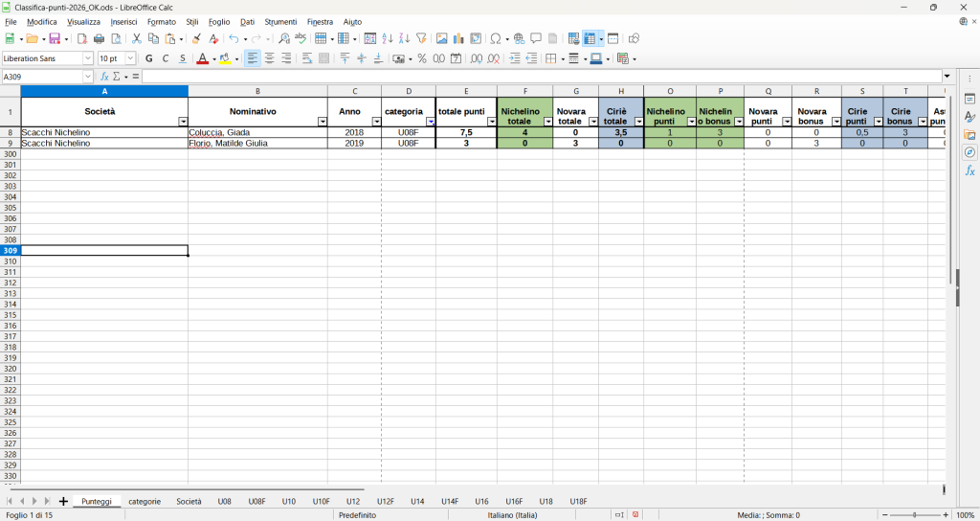
Task: Open the Società column filter dropdown
Action: pos(183,122)
